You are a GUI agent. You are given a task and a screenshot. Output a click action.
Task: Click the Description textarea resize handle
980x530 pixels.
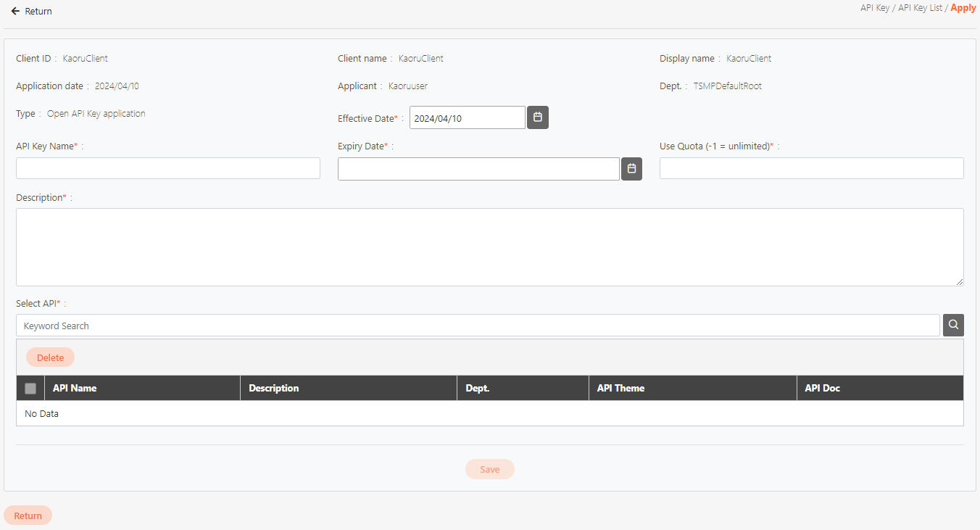959,281
